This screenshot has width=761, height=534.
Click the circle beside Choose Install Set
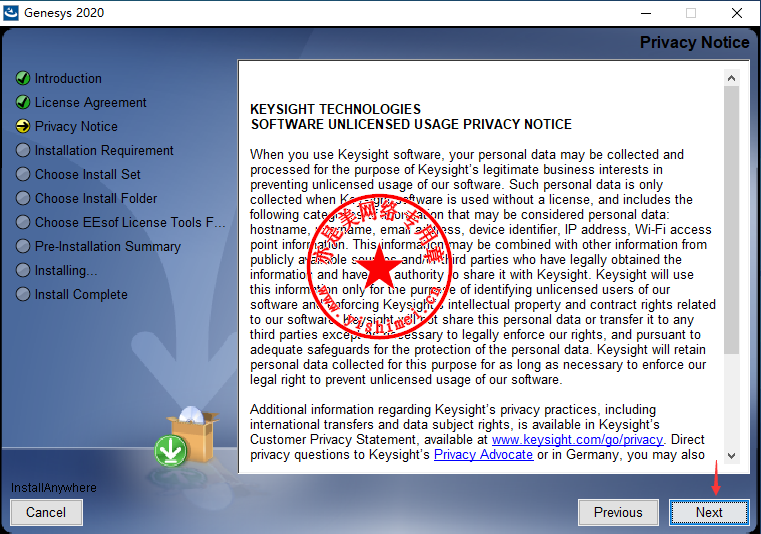pos(23,174)
